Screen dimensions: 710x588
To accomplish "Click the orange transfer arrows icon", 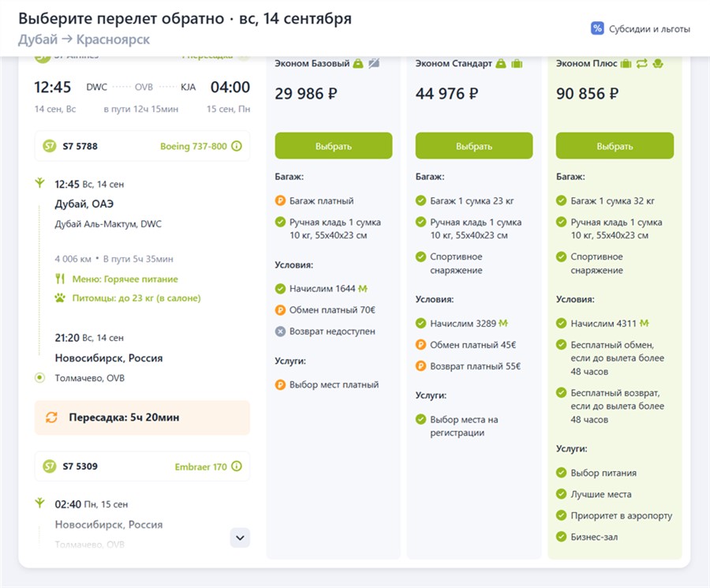I will tap(52, 418).
